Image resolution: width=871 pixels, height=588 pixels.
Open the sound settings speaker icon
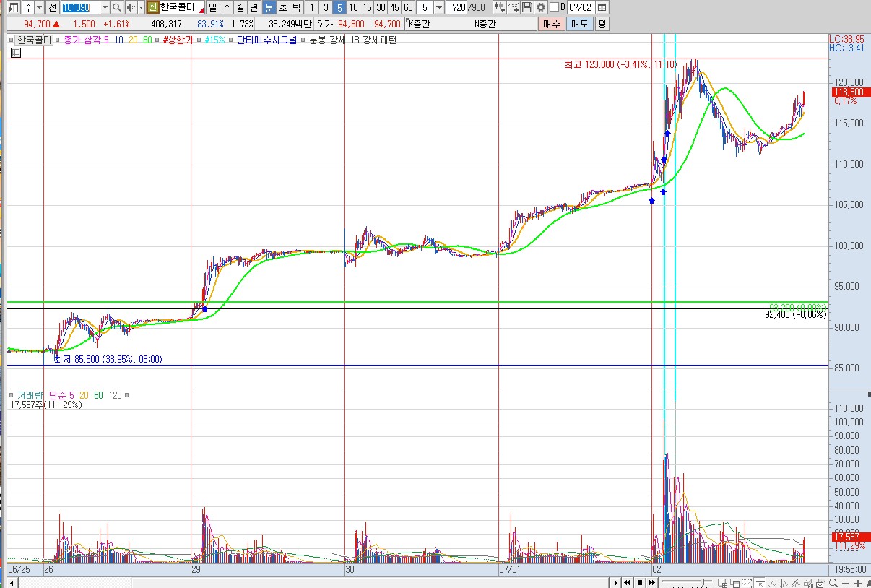[x=130, y=7]
